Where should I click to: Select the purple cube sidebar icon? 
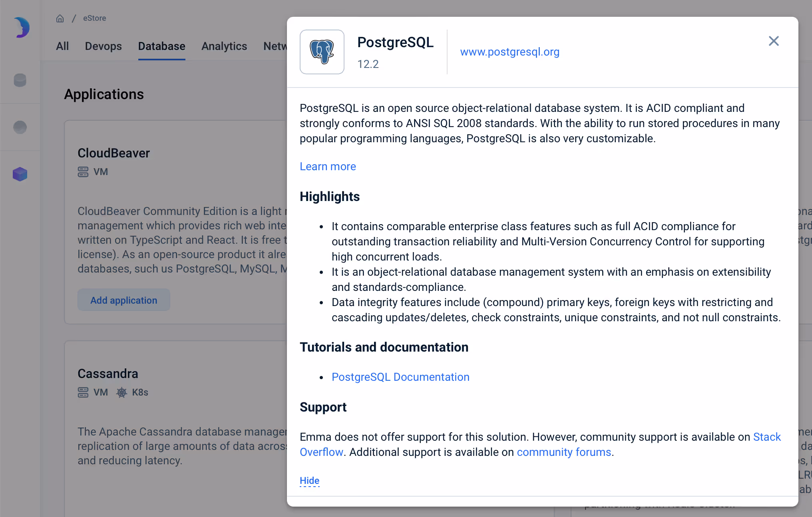tap(20, 174)
